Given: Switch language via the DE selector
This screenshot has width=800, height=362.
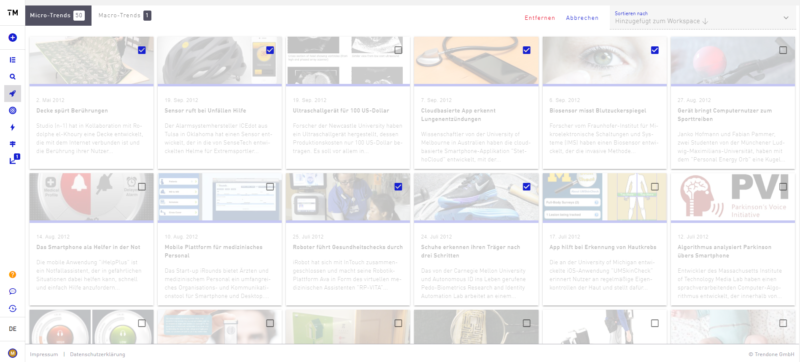Looking at the screenshot, I should (13, 329).
